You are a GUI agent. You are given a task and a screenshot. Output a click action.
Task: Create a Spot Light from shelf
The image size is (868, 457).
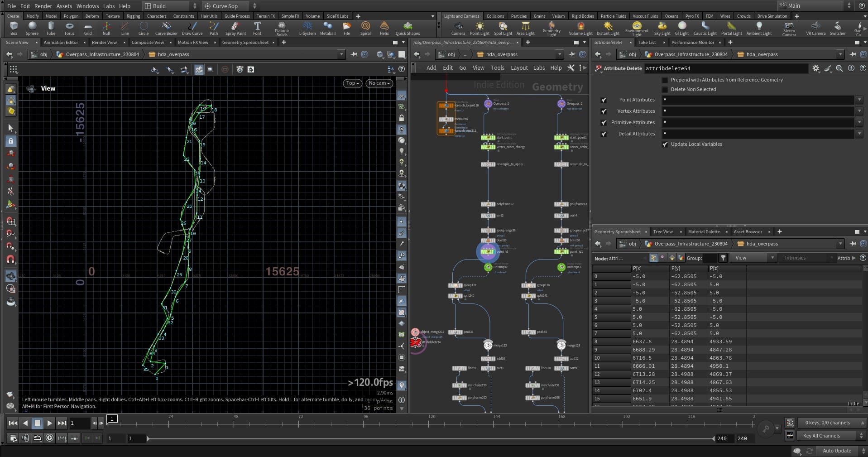503,28
